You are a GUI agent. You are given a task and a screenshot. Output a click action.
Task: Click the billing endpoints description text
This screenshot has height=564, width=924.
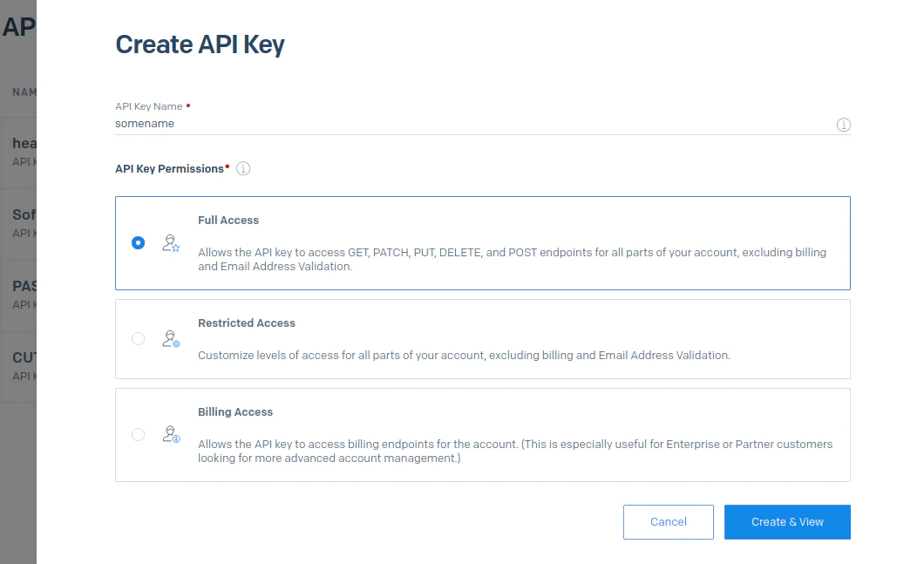point(515,452)
